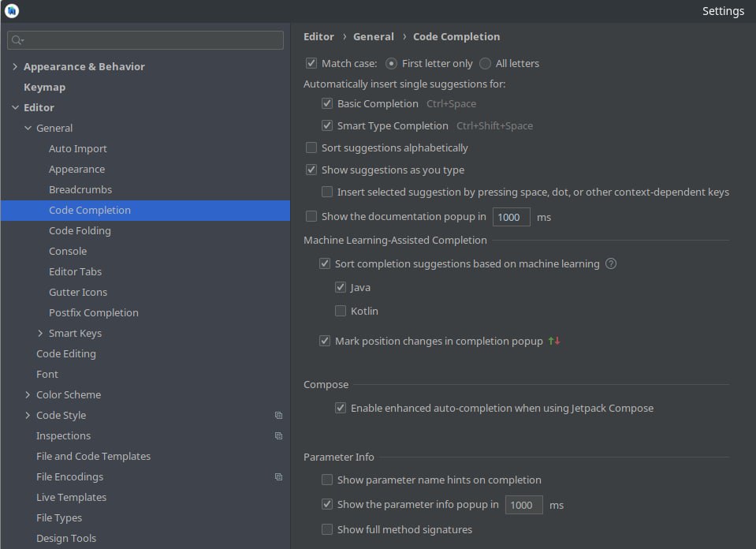
Task: Uncheck Smart Type Completion auto-insert
Action: [x=327, y=125]
